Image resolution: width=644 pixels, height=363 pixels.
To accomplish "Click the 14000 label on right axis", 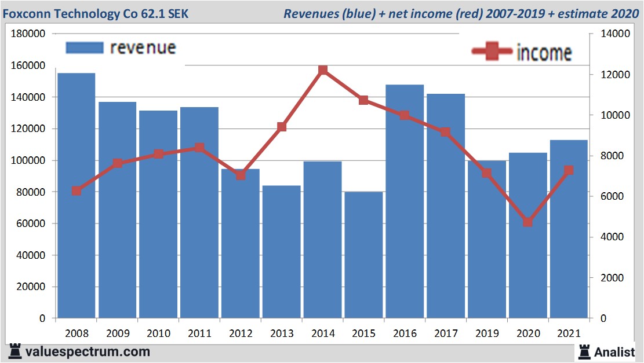I will pos(613,34).
